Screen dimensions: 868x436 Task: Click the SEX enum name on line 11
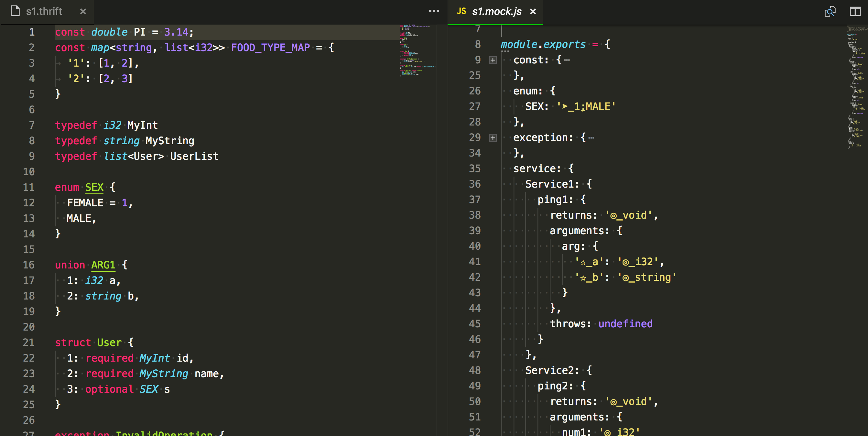94,187
